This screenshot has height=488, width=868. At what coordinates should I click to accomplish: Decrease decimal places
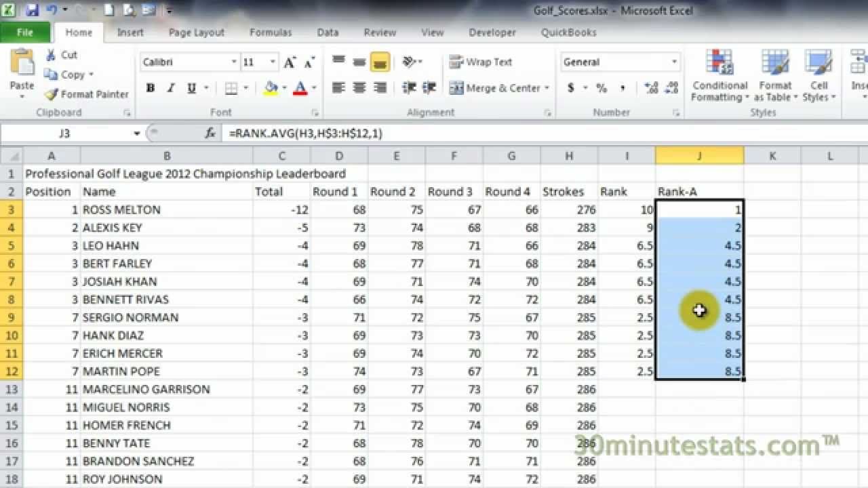point(671,88)
